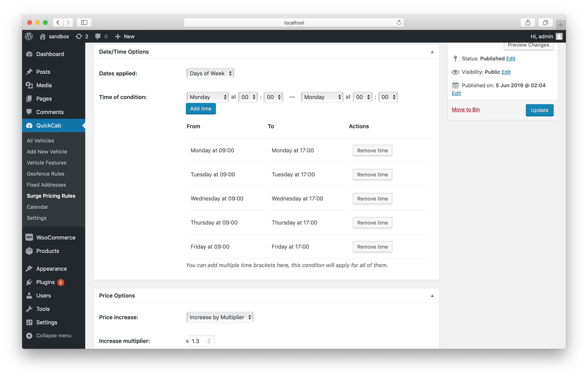The height and width of the screenshot is (378, 588).
Task: Edit the Published status link
Action: click(x=510, y=58)
